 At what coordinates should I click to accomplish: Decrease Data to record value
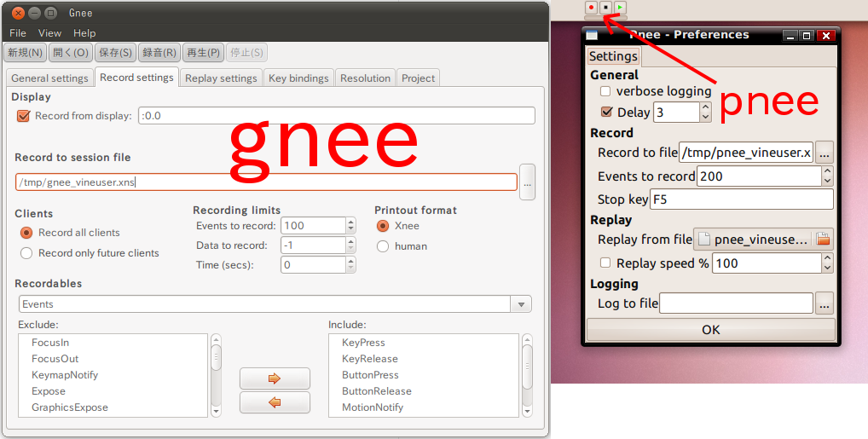tap(351, 249)
